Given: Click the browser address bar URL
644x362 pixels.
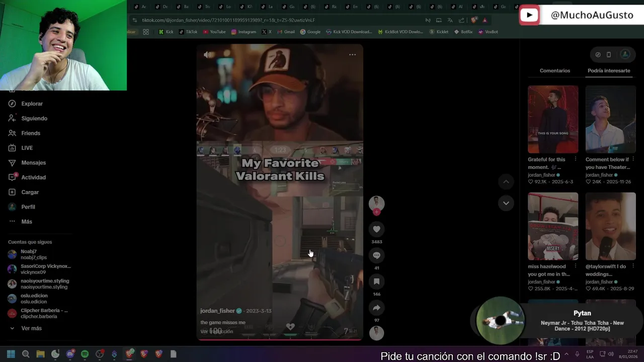Looking at the screenshot, I should 228,20.
